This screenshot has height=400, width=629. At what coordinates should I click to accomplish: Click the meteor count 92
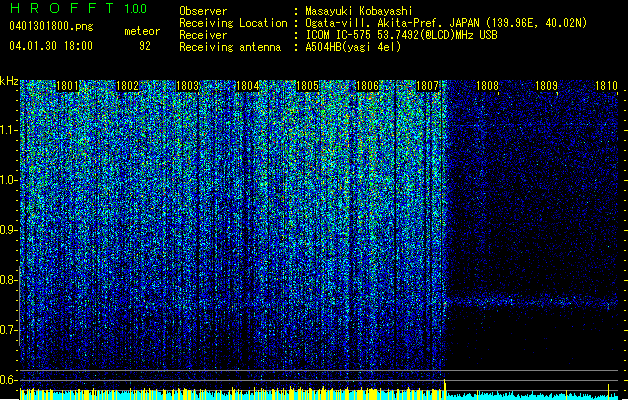(x=145, y=46)
